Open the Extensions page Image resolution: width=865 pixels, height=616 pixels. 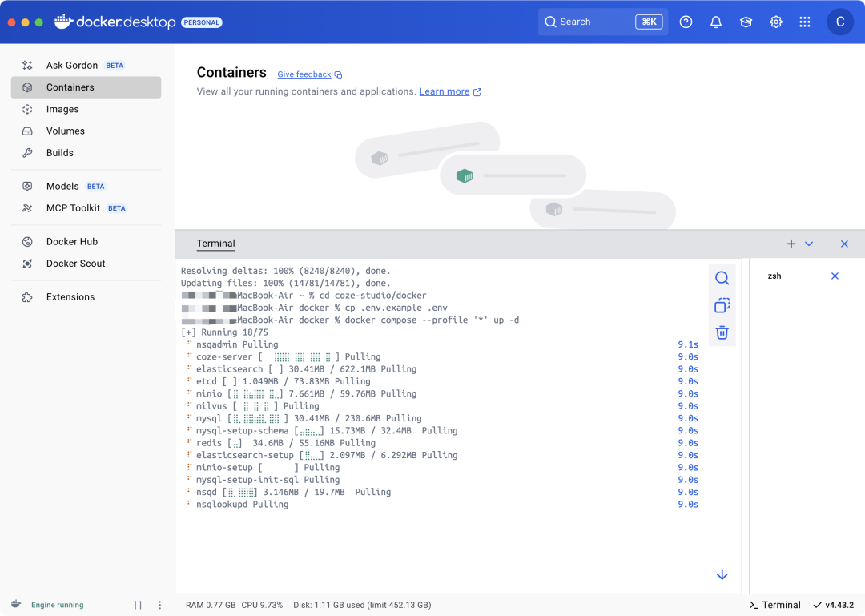tap(86, 297)
